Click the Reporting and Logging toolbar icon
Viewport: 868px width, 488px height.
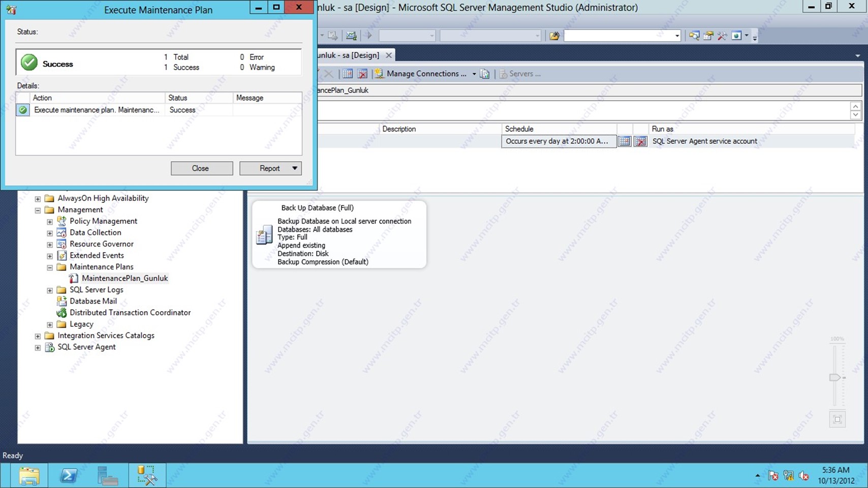coord(484,74)
